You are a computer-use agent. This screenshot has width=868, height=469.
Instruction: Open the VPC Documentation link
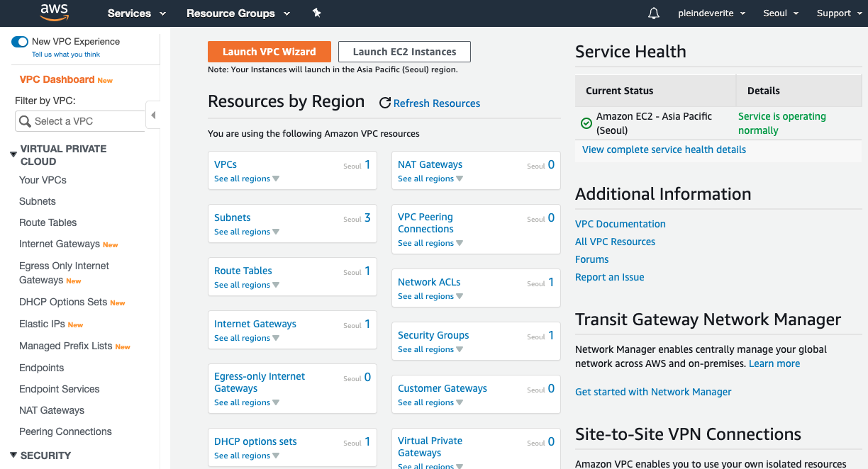(x=621, y=224)
